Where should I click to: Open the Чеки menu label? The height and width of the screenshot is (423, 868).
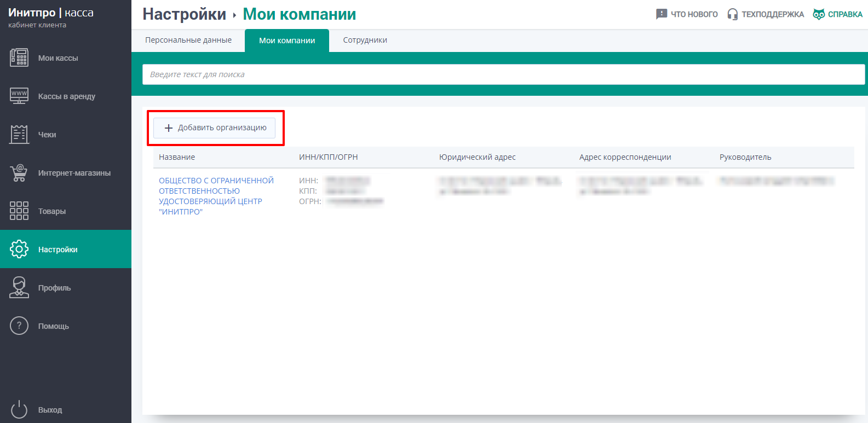pyautogui.click(x=47, y=135)
